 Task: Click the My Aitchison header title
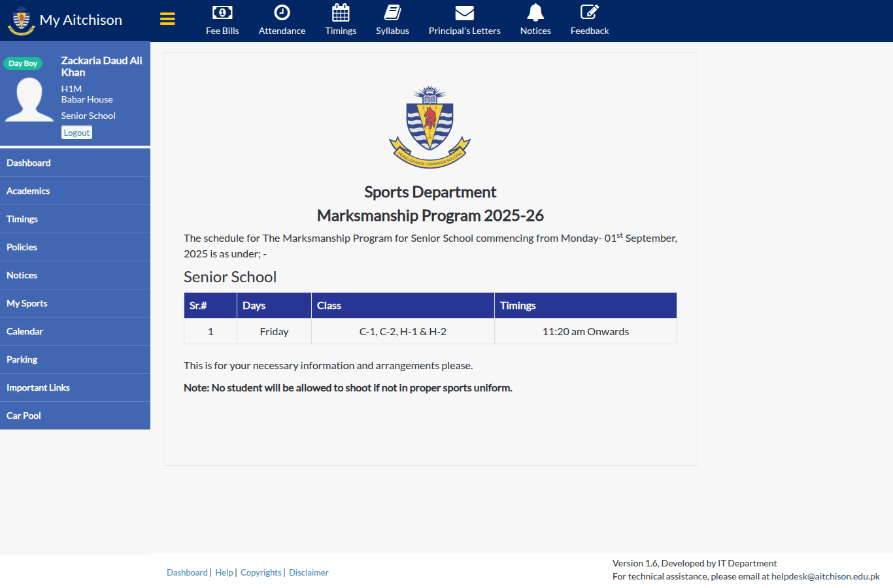click(x=81, y=20)
